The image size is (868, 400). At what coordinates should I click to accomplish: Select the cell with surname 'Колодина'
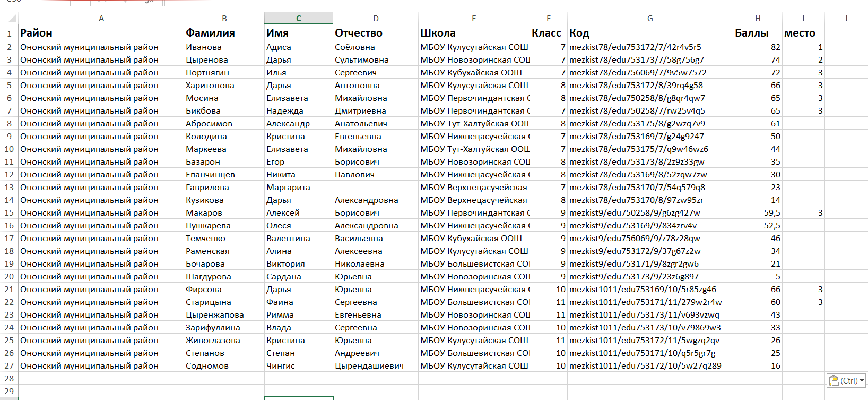pyautogui.click(x=224, y=136)
